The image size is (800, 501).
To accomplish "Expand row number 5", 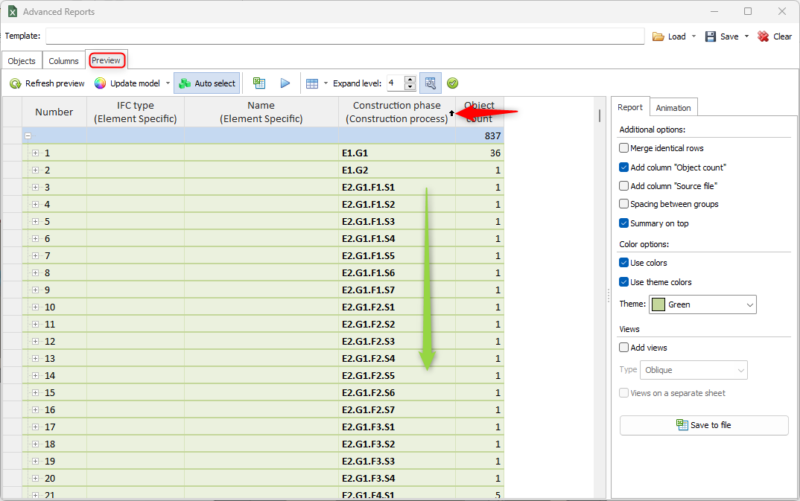I will point(35,221).
